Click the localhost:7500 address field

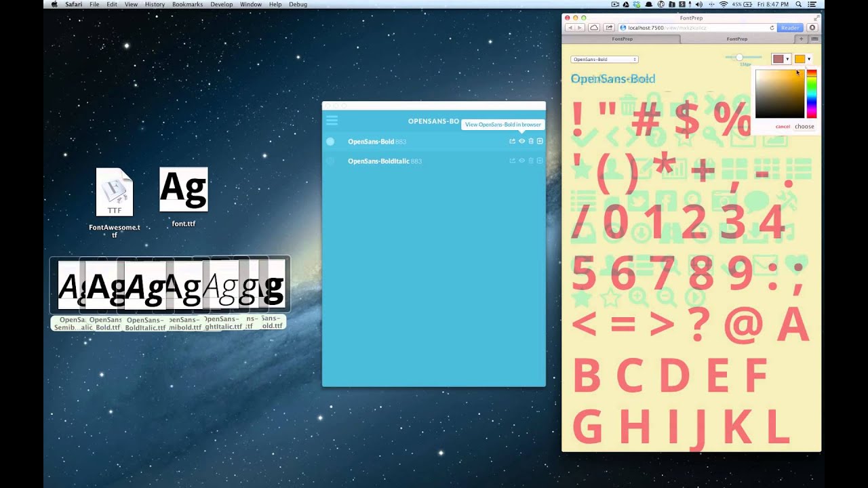coord(697,28)
